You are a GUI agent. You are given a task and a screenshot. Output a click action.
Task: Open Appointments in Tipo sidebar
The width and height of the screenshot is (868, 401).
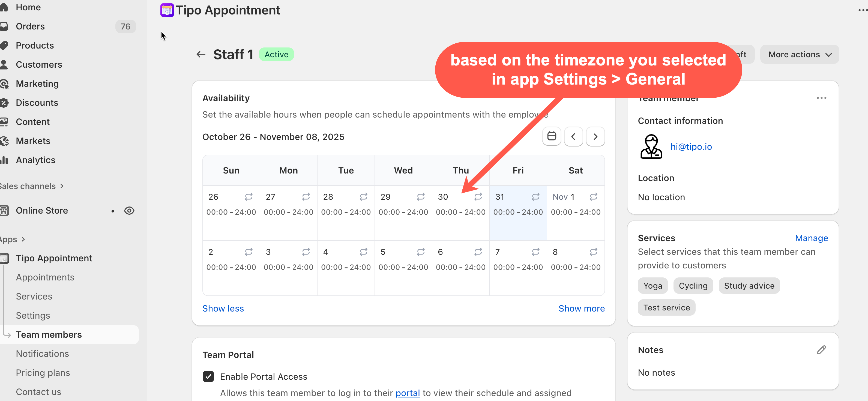[45, 277]
